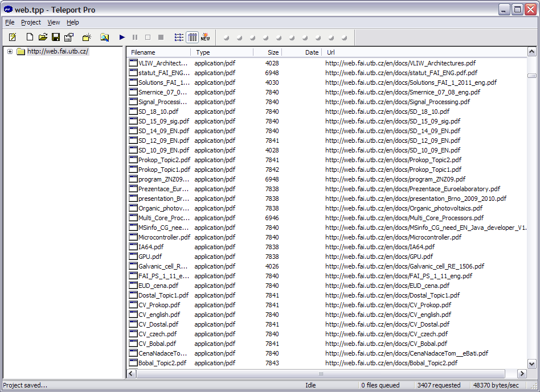Select the Dostal_Topic1.pdf file
The width and height of the screenshot is (540, 392).
point(163,295)
